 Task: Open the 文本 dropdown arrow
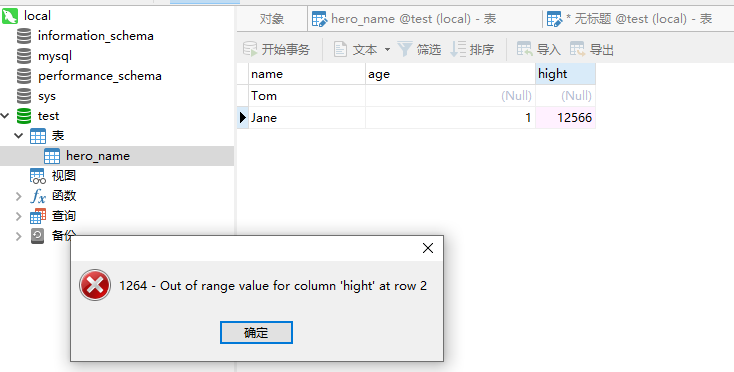pyautogui.click(x=387, y=49)
